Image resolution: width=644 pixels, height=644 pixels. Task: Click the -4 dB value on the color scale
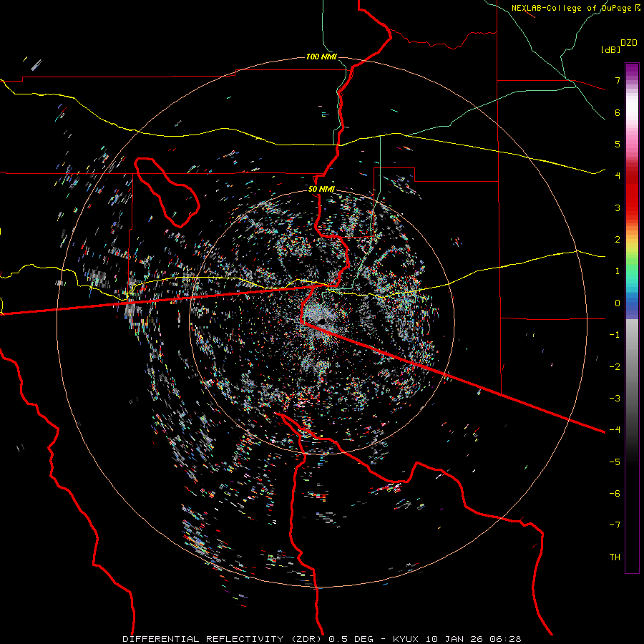click(615, 430)
